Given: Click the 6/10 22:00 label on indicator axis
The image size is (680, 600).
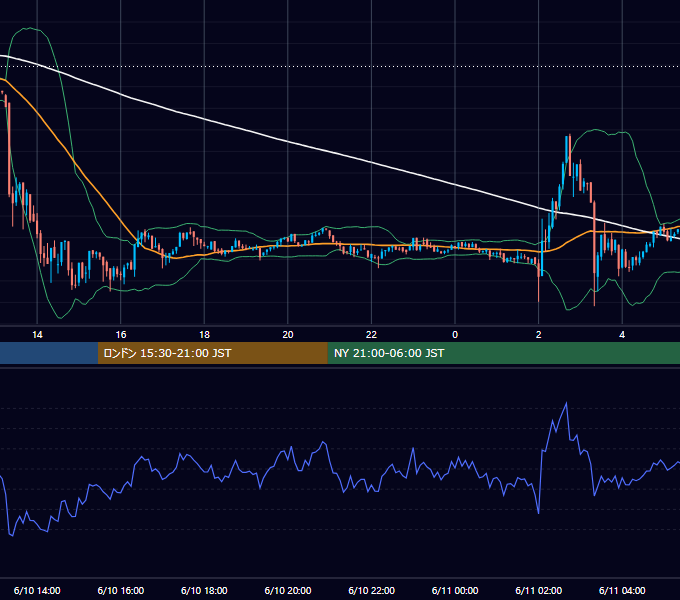Looking at the screenshot, I should point(372,590).
